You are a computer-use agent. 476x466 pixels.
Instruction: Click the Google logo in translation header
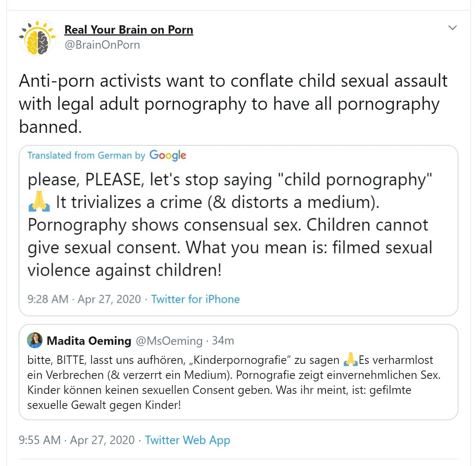168,155
